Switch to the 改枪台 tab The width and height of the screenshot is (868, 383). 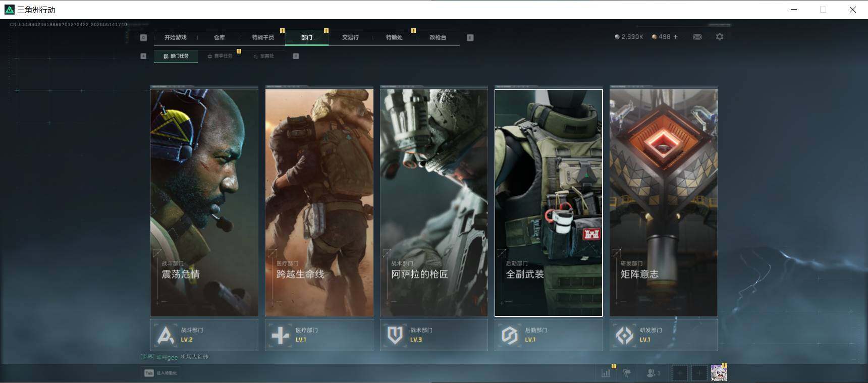pos(438,37)
